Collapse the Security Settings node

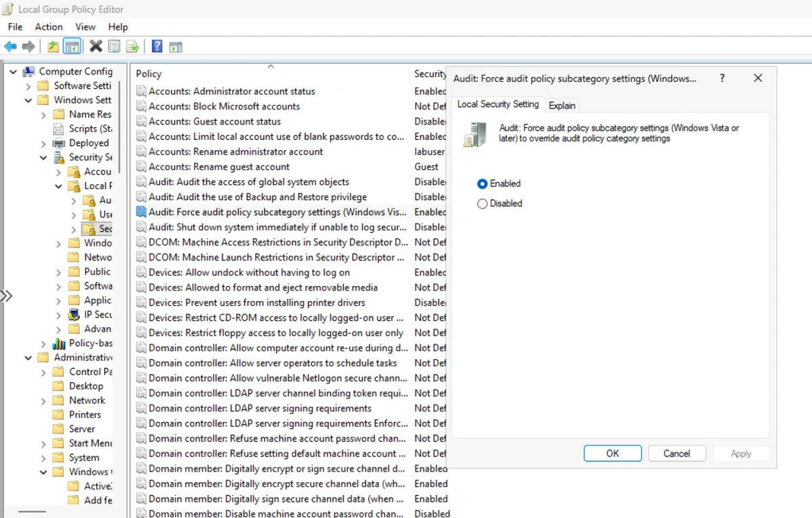(43, 158)
